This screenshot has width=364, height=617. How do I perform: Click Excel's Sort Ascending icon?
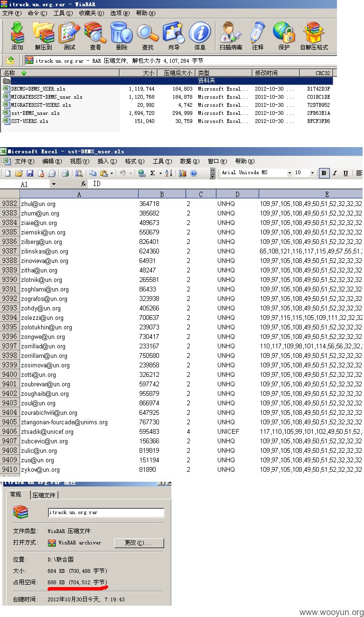[x=168, y=173]
